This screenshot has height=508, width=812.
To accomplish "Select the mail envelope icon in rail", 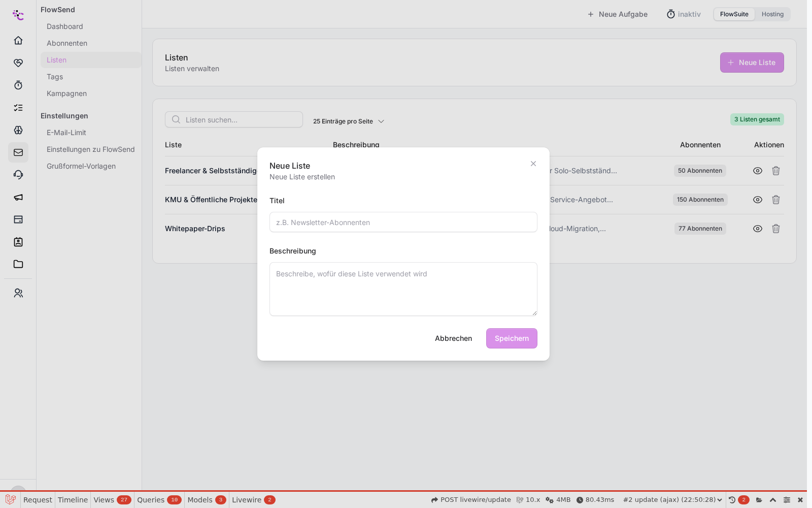I will tap(18, 152).
